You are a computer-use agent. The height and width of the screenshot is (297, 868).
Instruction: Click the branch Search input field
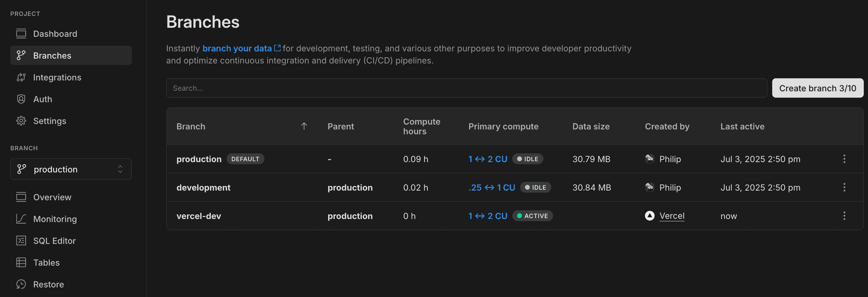pos(466,88)
